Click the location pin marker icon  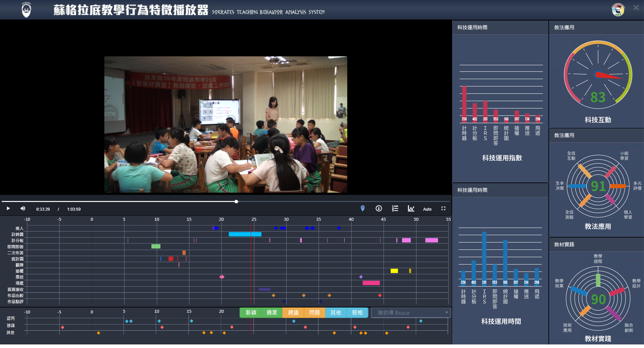click(x=363, y=208)
